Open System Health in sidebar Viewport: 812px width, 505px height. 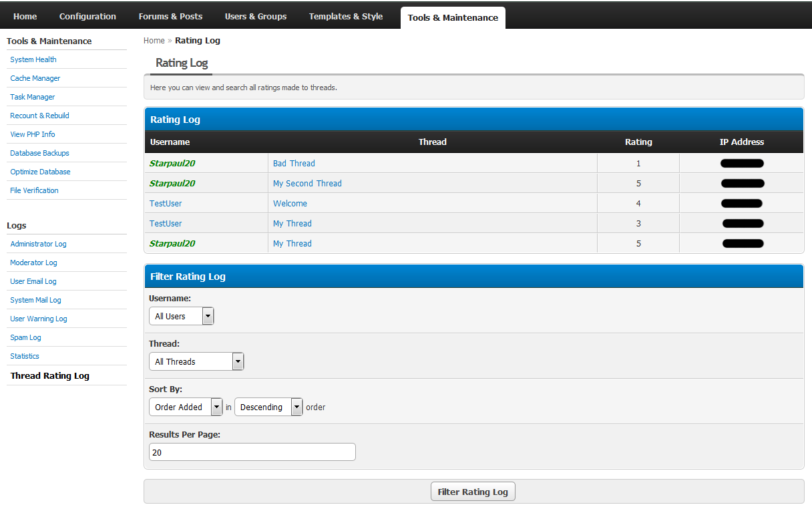point(33,59)
